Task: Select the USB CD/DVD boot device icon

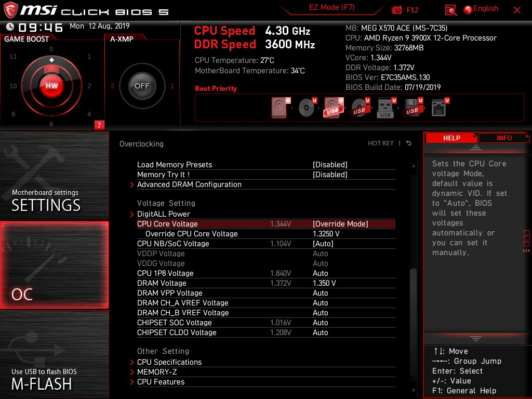Action: coord(361,108)
